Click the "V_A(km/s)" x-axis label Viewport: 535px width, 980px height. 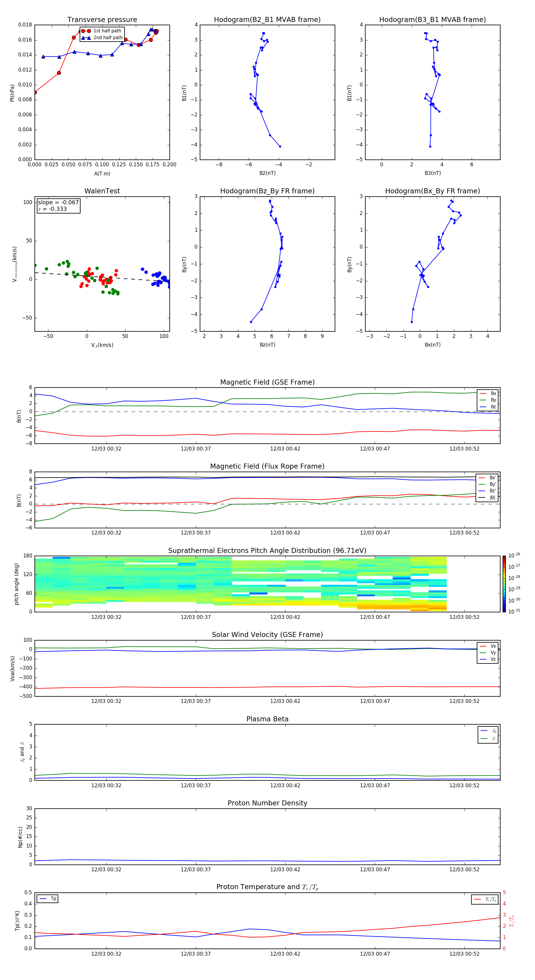pos(102,345)
